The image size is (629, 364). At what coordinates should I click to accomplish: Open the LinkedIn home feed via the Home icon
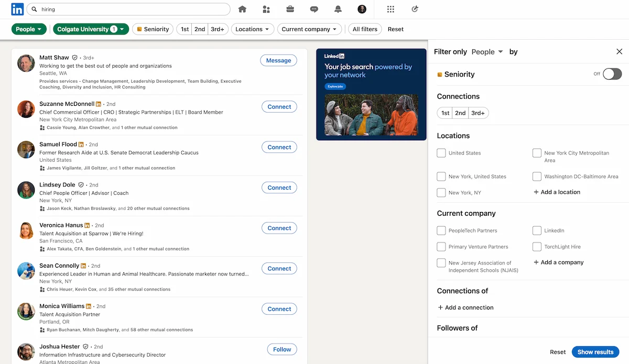pos(241,9)
